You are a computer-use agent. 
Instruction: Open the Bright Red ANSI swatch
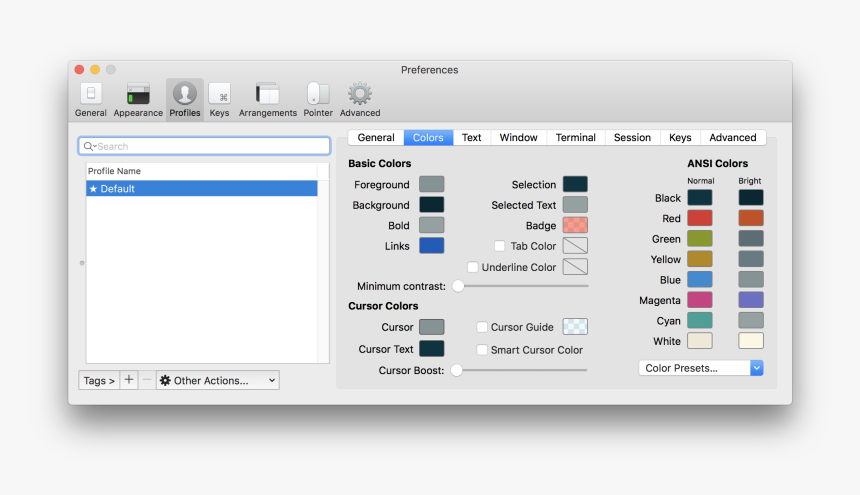(751, 218)
